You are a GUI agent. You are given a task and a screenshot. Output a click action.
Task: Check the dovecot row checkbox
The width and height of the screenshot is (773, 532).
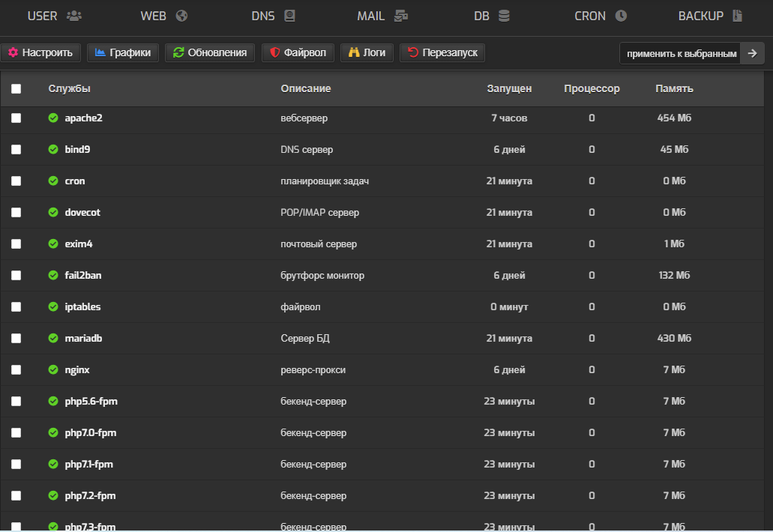click(x=16, y=212)
